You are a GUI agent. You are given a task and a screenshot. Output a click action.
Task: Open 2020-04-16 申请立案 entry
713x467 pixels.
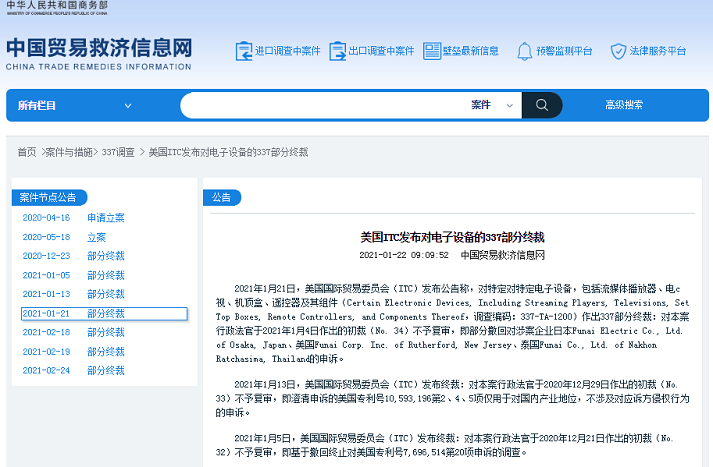(x=74, y=218)
